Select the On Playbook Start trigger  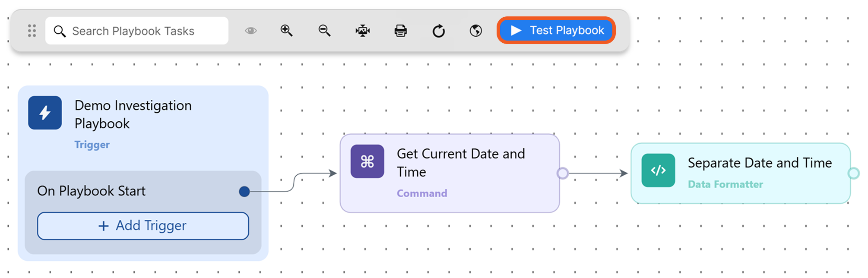[x=92, y=191]
